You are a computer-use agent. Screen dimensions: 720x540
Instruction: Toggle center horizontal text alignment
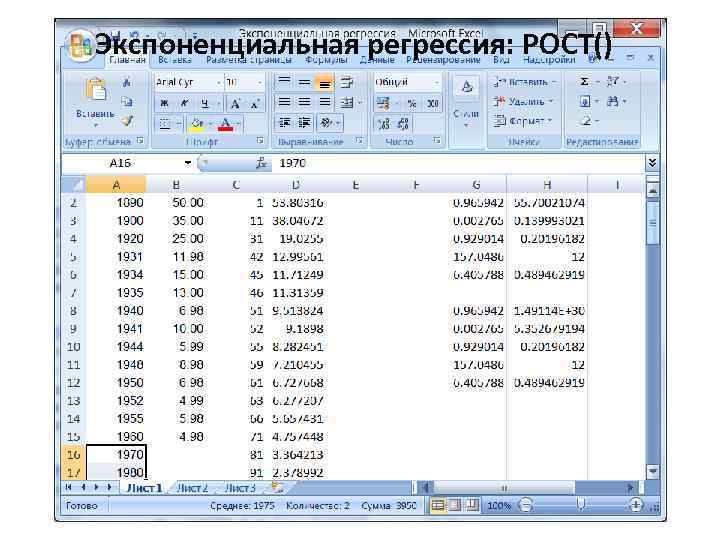pyautogui.click(x=304, y=102)
